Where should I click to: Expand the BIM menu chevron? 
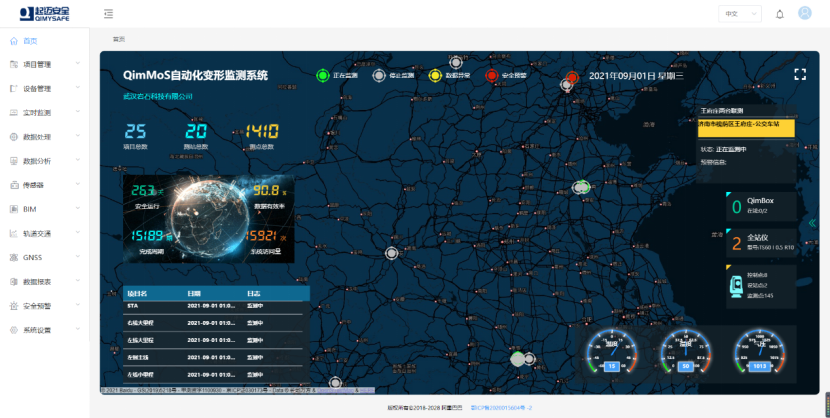click(x=78, y=209)
